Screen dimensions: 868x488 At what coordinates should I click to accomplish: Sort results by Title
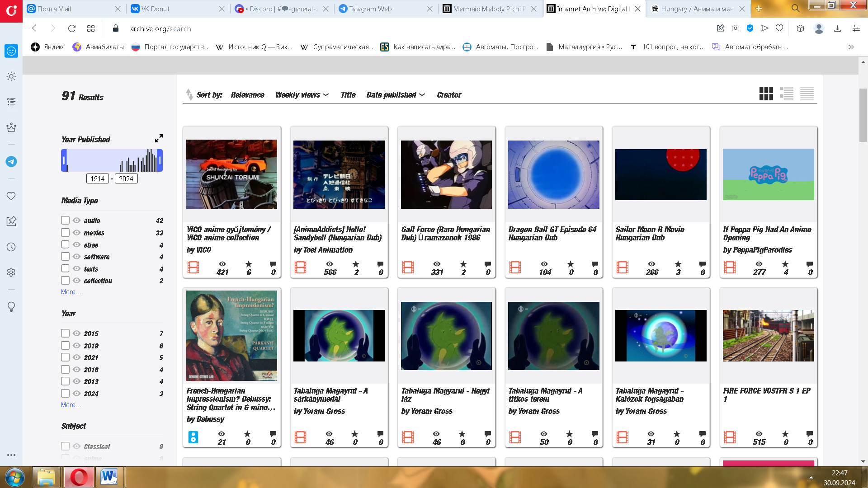point(348,95)
